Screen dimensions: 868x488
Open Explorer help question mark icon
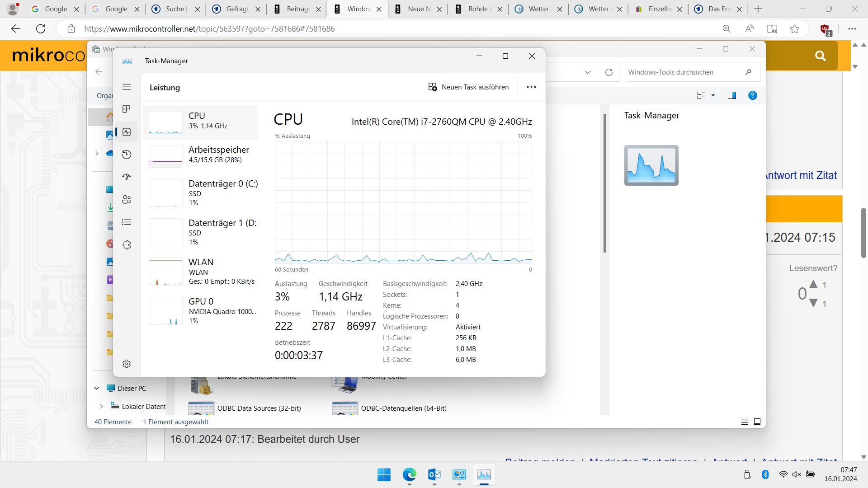(752, 95)
